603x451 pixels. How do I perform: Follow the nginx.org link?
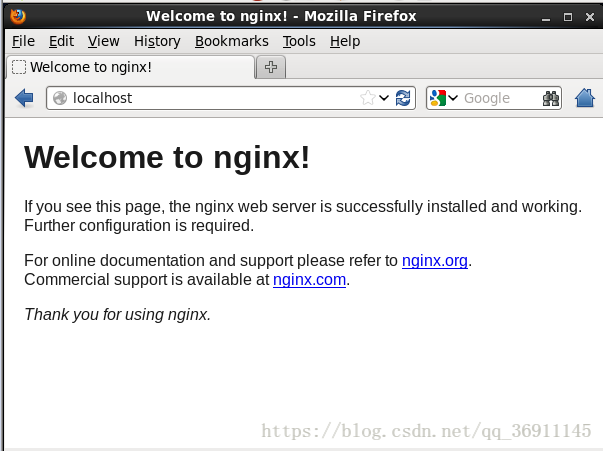[x=435, y=261]
